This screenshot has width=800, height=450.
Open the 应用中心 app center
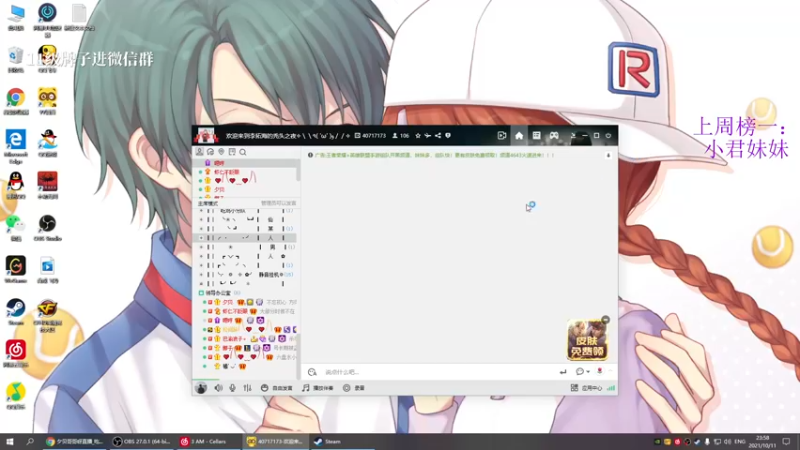click(586, 388)
